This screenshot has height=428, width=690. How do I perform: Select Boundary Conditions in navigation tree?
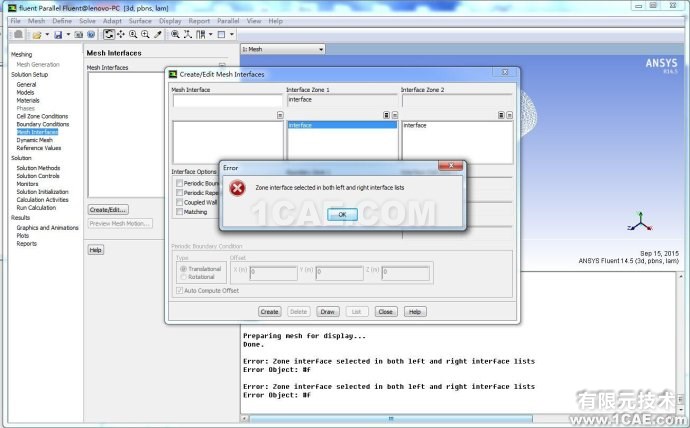[43, 124]
